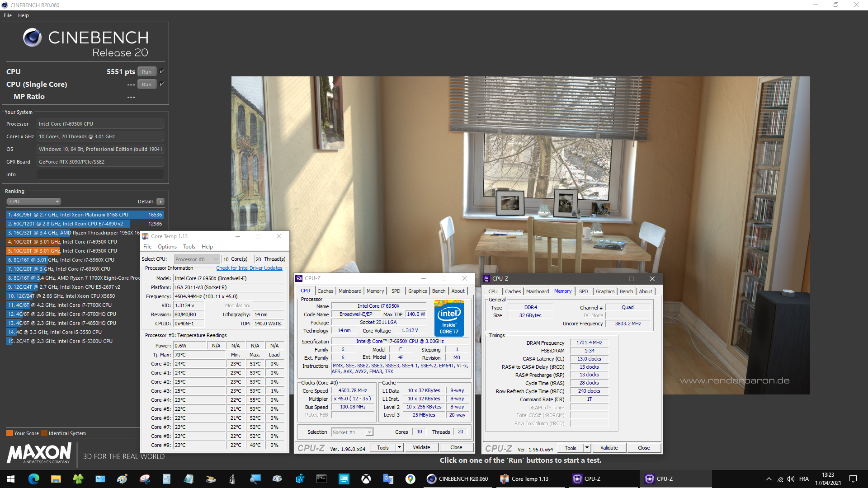Open Graphics tab in right CPU-Z
Image resolution: width=868 pixels, height=488 pixels.
605,291
